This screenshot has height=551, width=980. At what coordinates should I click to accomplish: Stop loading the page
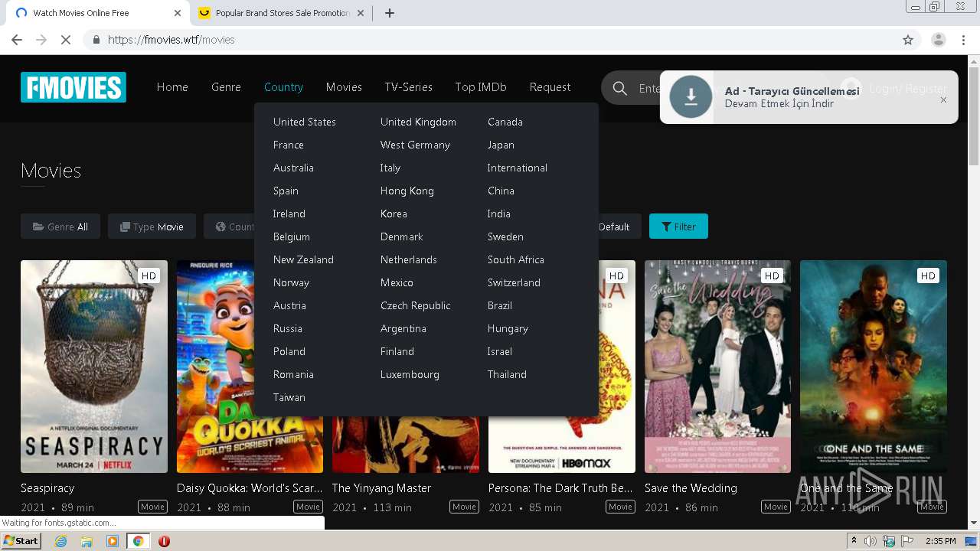66,40
